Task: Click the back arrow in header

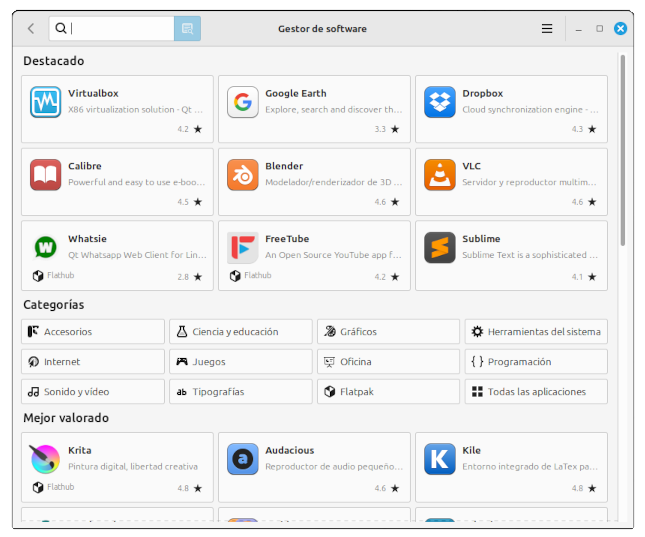Action: (x=31, y=28)
